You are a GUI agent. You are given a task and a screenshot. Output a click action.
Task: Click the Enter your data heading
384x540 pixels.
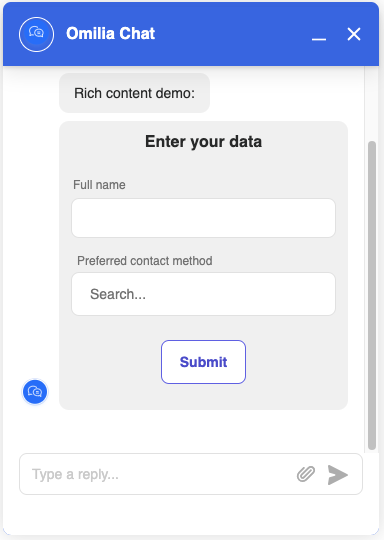203,142
